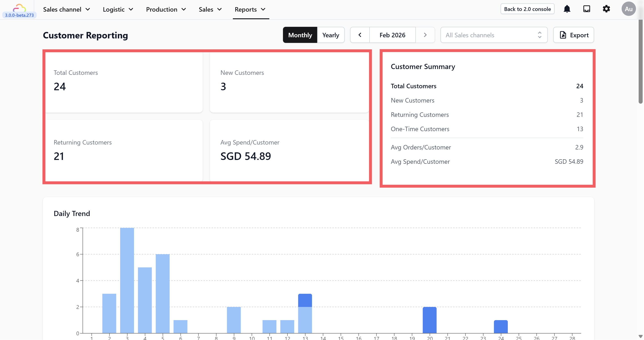Switch to Monthly view toggle
Screen dimensions: 644x340
point(300,35)
